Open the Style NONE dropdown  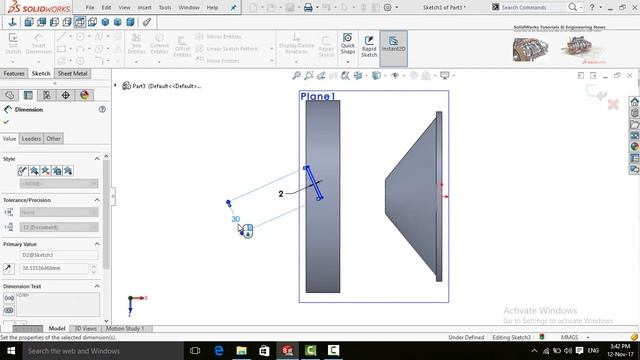tap(59, 184)
